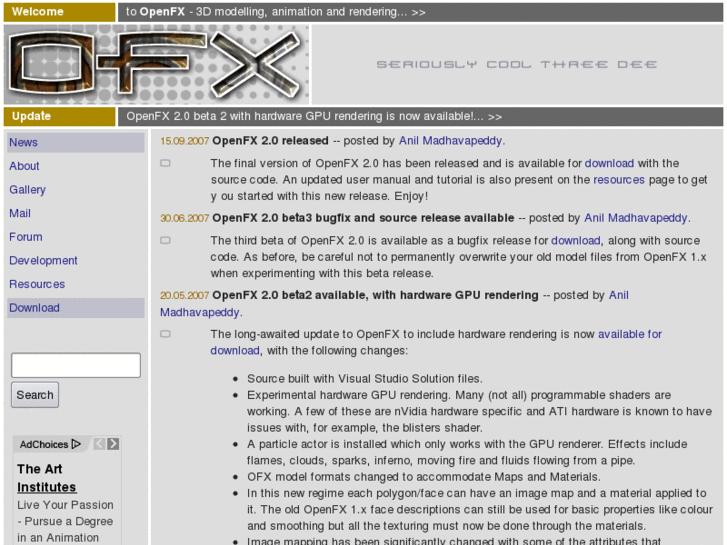Click the 20.05.2007 date text
Image resolution: width=727 pixels, height=545 pixels.
click(185, 295)
